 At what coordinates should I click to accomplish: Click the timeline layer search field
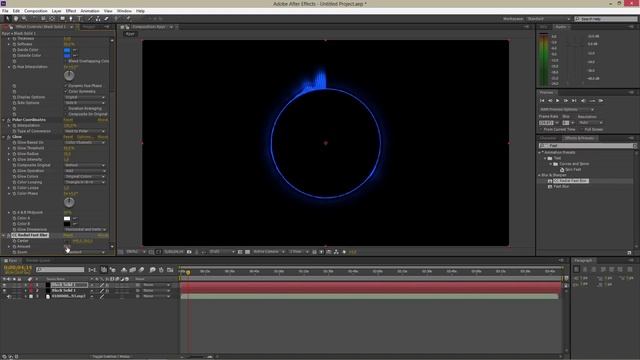click(x=60, y=270)
